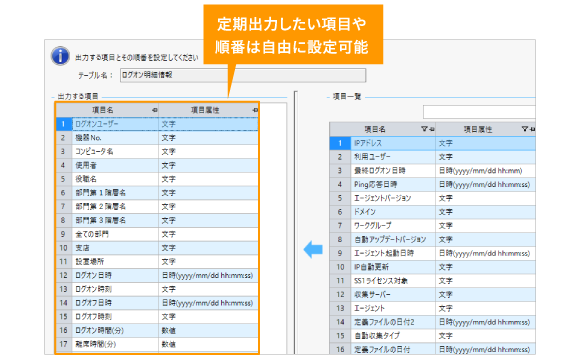Select 離席時間(分) row
Image resolution: width=580 pixels, height=360 pixels.
pyautogui.click(x=157, y=344)
